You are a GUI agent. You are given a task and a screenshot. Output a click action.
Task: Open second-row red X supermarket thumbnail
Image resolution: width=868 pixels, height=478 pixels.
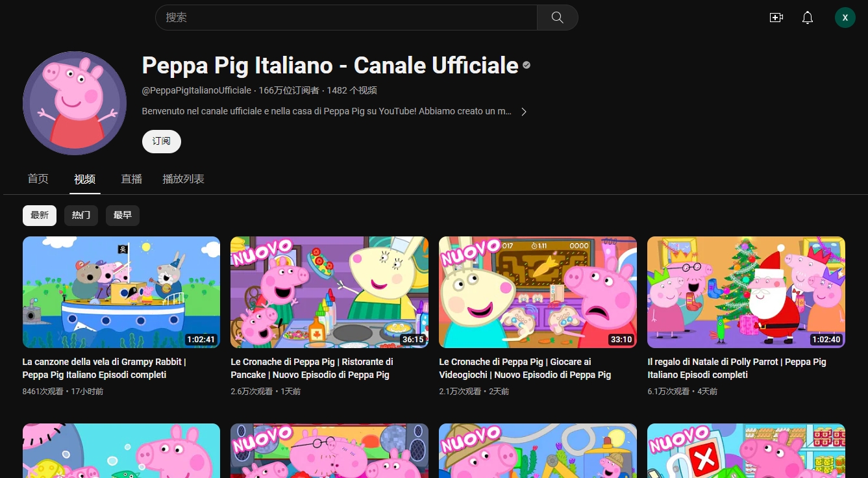click(x=746, y=451)
